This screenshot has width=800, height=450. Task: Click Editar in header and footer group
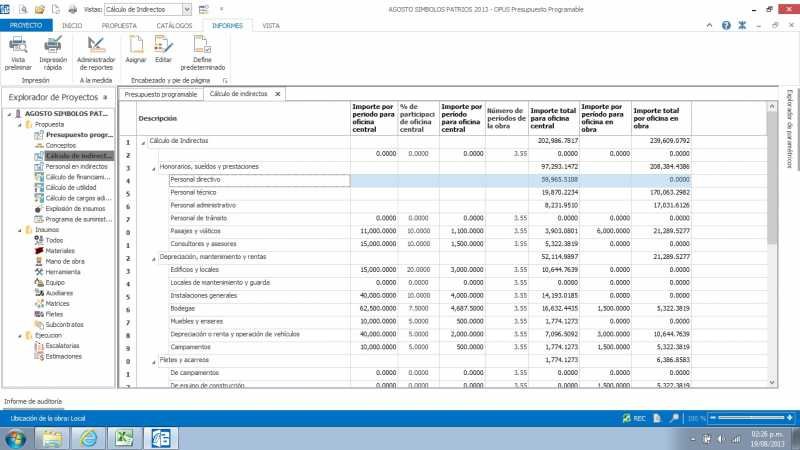pyautogui.click(x=164, y=49)
